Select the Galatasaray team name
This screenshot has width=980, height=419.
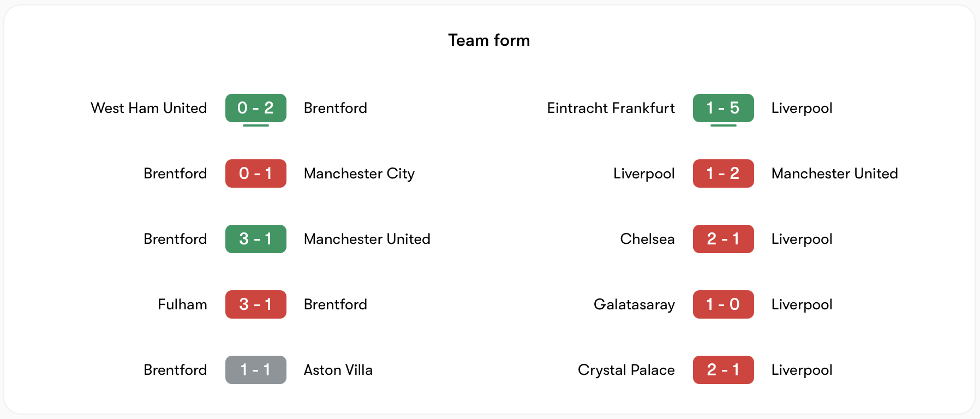point(634,304)
